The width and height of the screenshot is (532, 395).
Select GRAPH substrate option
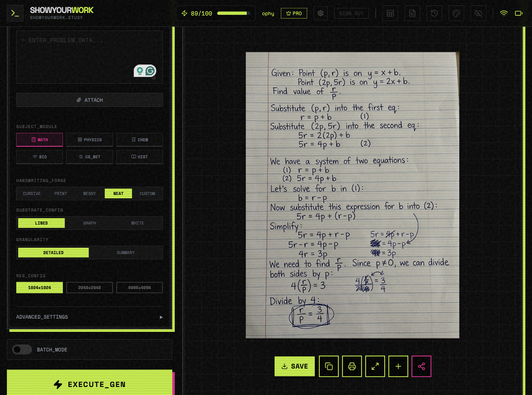[x=90, y=223]
